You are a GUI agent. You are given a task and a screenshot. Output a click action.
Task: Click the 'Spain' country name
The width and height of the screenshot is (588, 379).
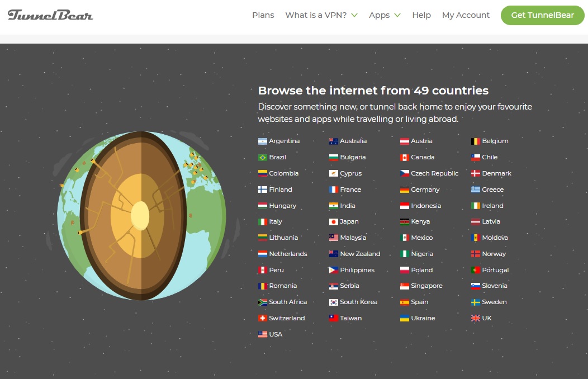[420, 302]
